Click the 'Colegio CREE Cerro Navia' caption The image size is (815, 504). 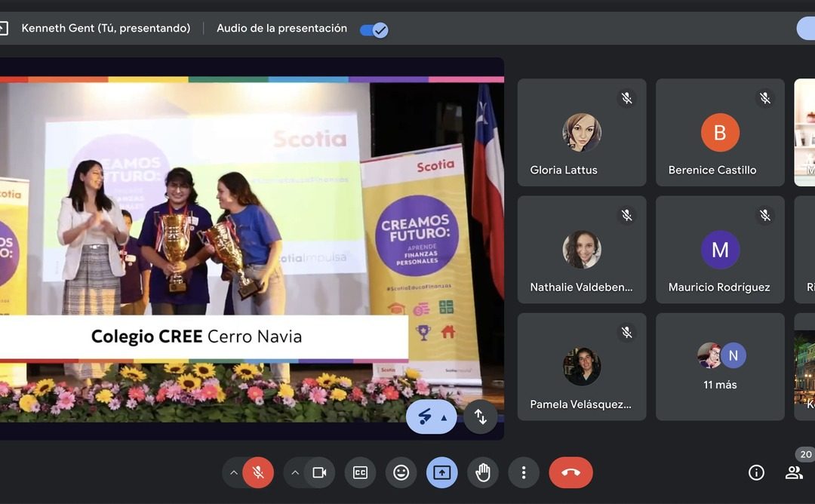pos(196,337)
